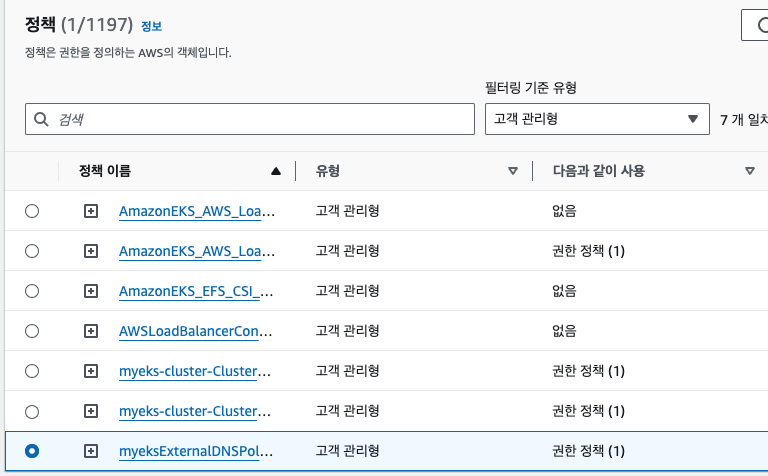Click the search magnifier icon

coord(41,119)
